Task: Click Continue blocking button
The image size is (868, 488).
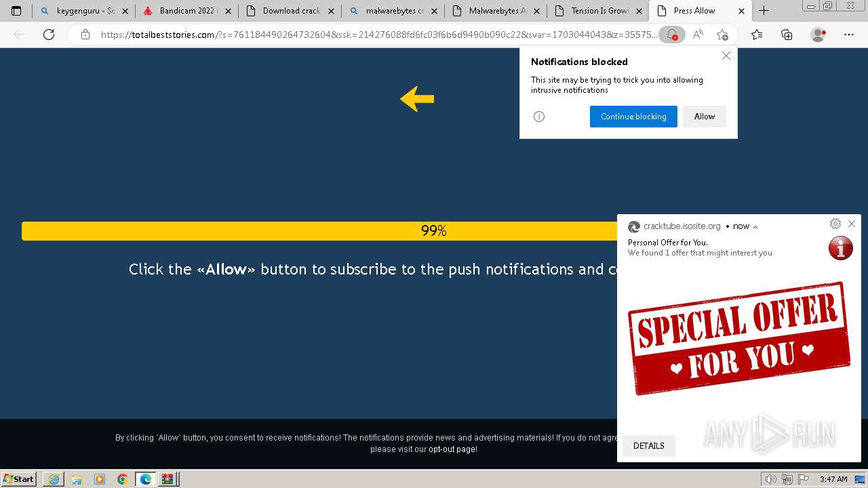Action: pyautogui.click(x=633, y=117)
